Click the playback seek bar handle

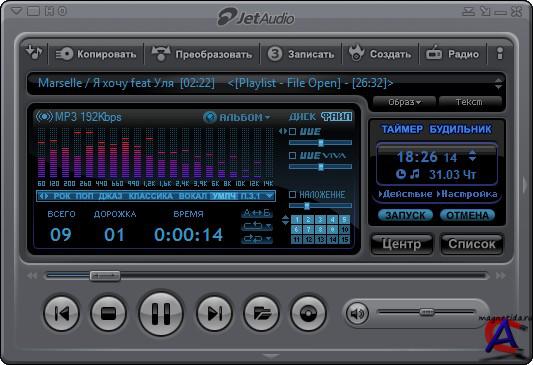pos(105,276)
